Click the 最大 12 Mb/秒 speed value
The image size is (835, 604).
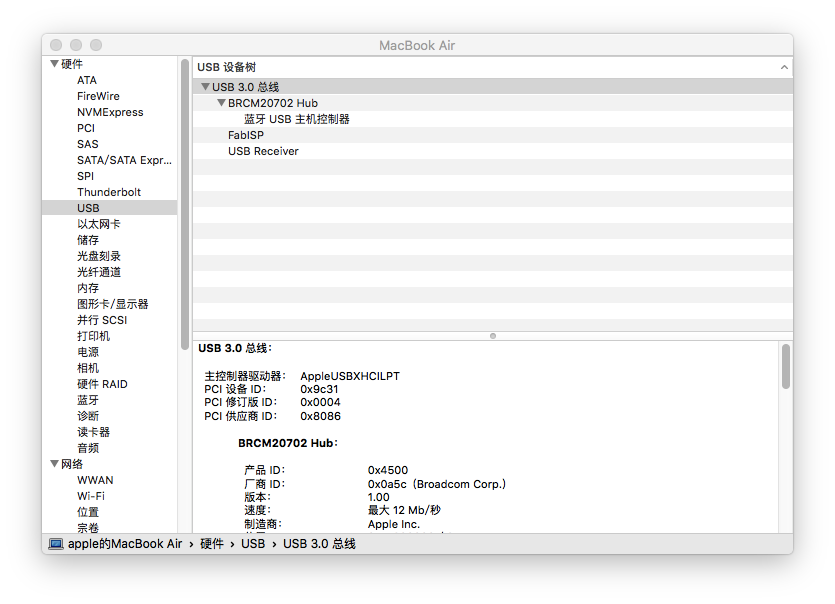[404, 510]
